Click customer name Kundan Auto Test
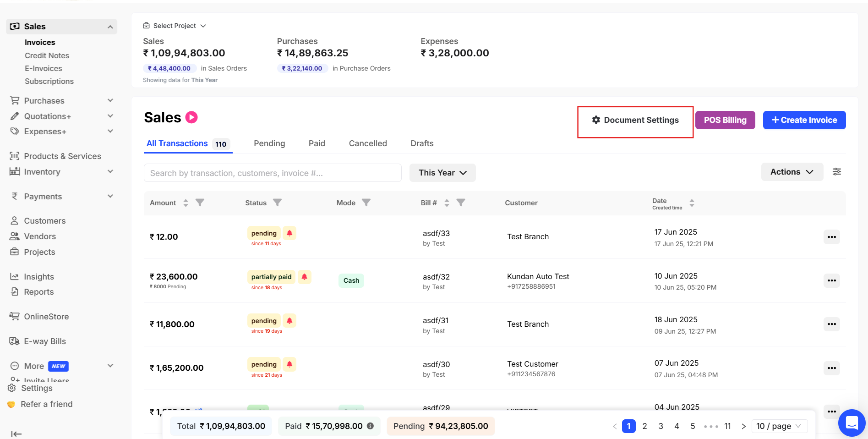Viewport: 868px width, 439px height. [538, 276]
